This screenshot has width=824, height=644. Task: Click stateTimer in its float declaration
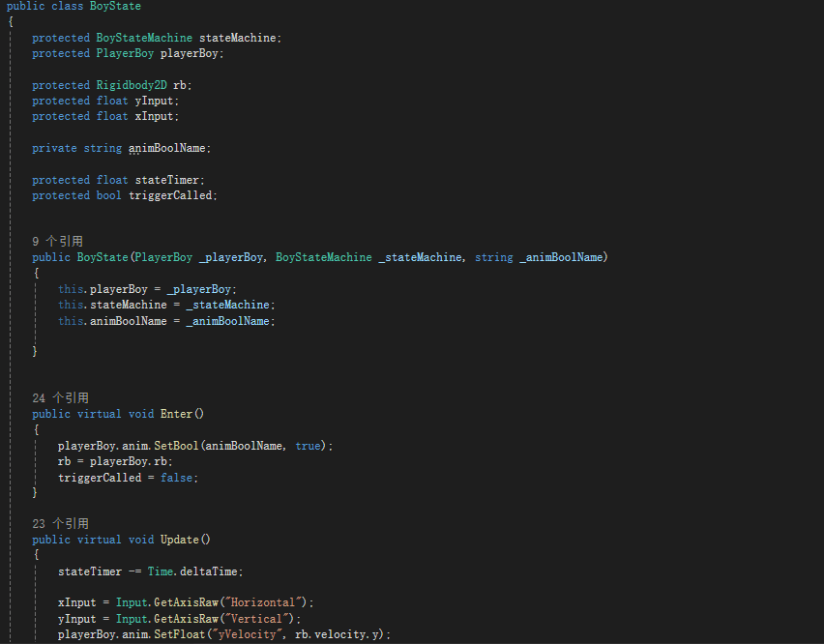[167, 180]
